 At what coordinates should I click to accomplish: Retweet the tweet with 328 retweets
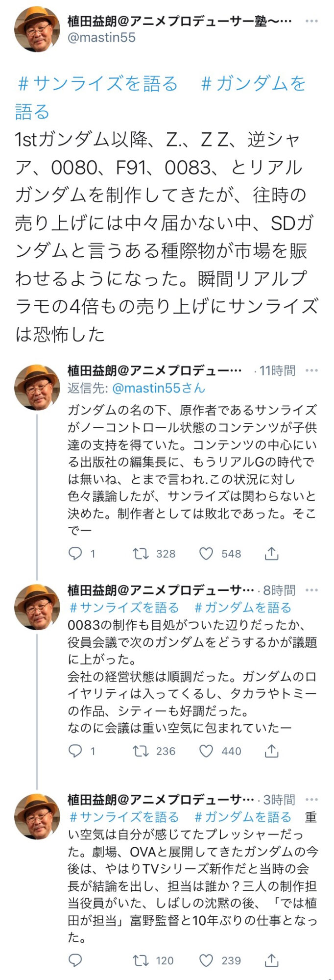[141, 553]
